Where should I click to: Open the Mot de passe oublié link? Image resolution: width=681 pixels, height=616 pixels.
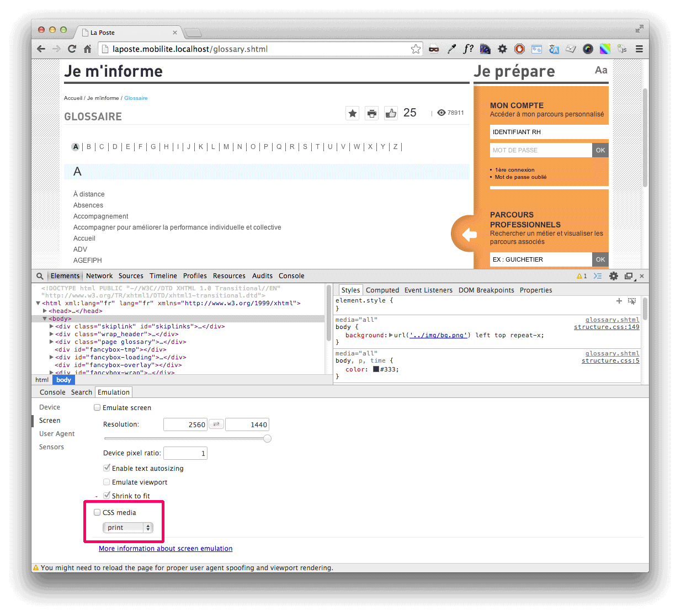(x=520, y=177)
